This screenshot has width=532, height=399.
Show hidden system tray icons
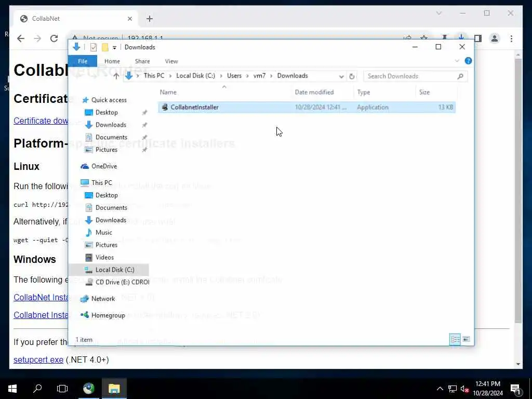point(440,389)
